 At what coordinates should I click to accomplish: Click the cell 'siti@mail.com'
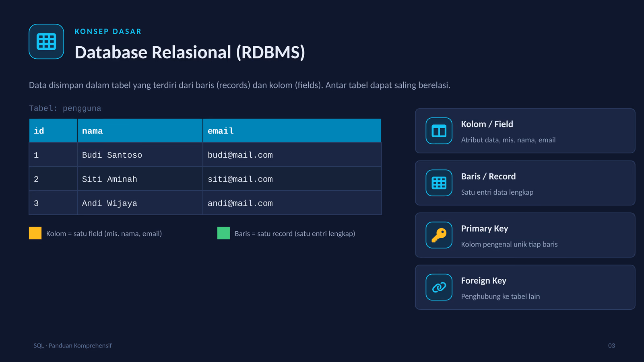pos(292,179)
